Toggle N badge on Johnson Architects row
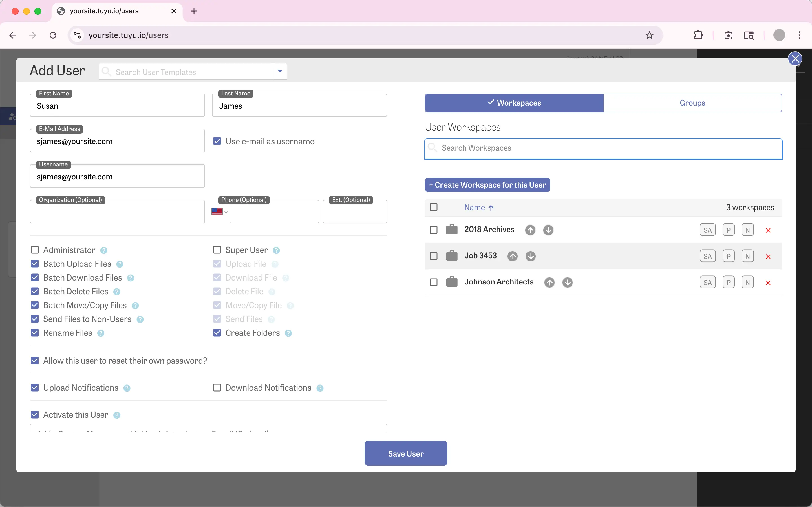This screenshot has height=507, width=812. click(747, 282)
